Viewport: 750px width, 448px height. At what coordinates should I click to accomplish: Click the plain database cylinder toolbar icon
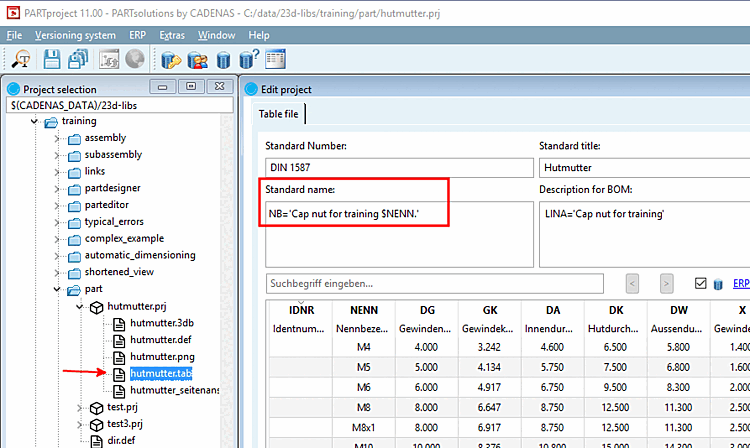coord(224,60)
